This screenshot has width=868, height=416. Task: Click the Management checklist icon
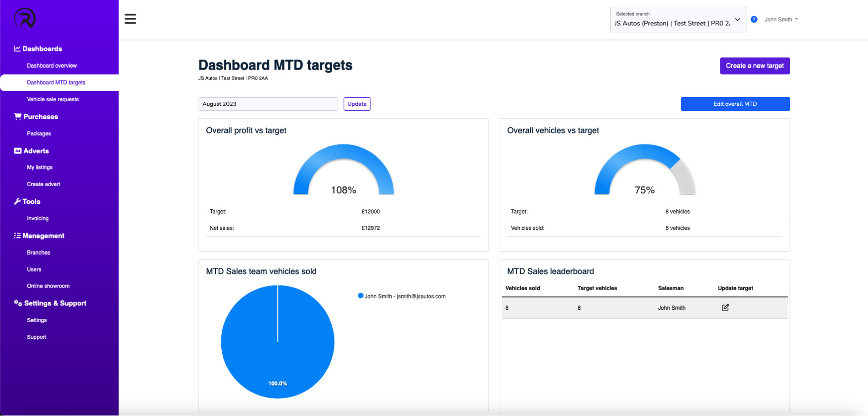click(17, 235)
